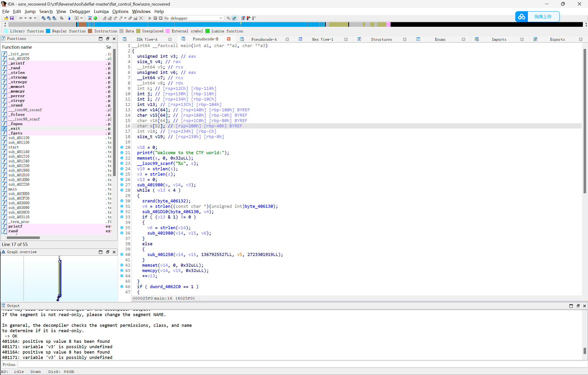
Task: Open dropdown beside boxed letter A icon
Action: pos(82,18)
